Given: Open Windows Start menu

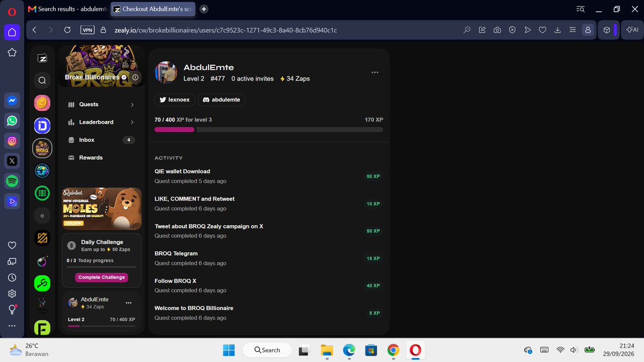Looking at the screenshot, I should pyautogui.click(x=229, y=350).
